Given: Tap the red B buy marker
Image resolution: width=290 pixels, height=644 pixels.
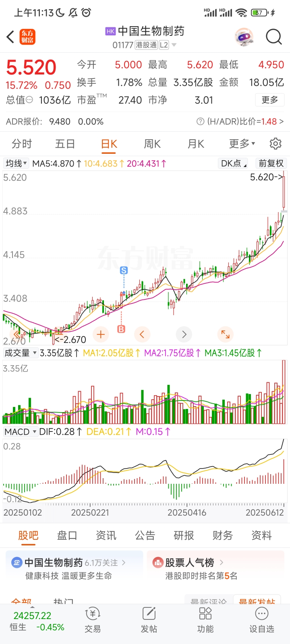Looking at the screenshot, I should point(121,329).
